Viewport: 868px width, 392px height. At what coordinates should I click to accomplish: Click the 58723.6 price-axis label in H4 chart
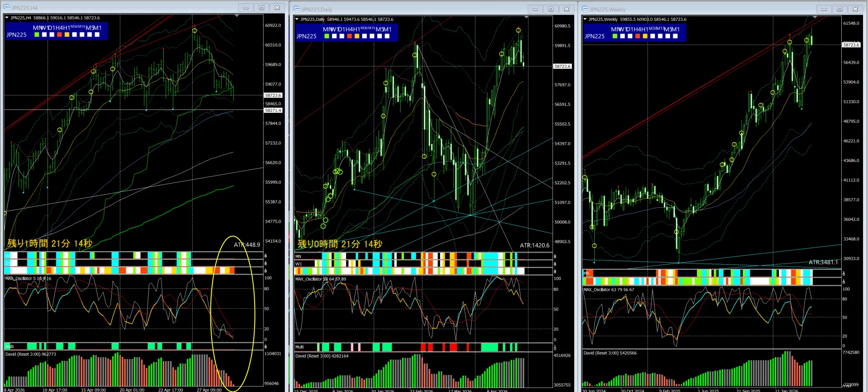coord(273,96)
